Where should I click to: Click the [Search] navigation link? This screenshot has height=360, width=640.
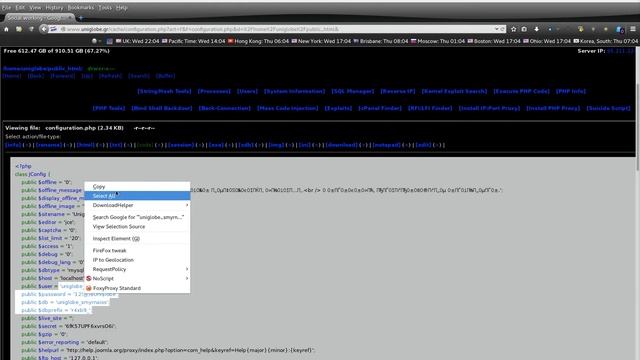click(x=139, y=76)
